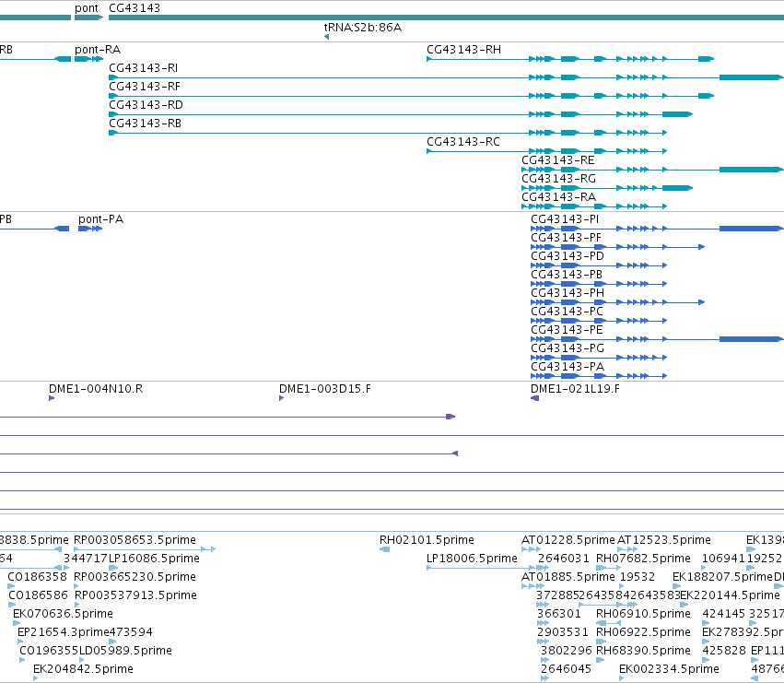The height and width of the screenshot is (683, 784).
Task: Click the CG43143-RB transcript label
Action: (x=145, y=124)
